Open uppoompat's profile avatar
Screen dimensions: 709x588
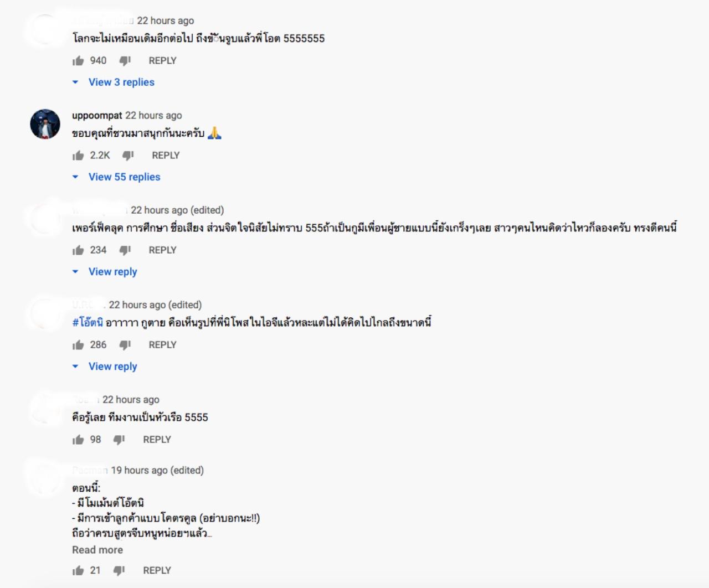tap(45, 123)
